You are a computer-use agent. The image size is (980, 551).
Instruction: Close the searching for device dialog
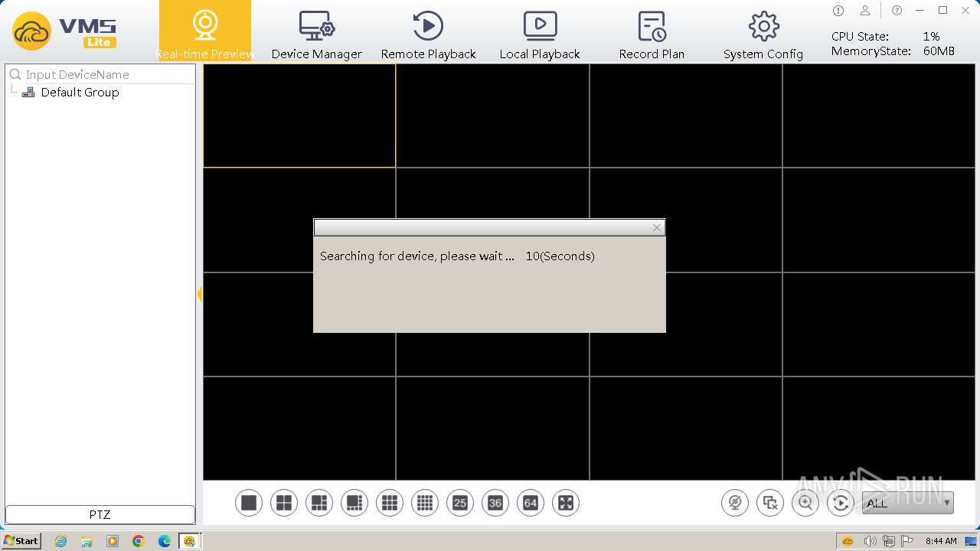point(656,227)
